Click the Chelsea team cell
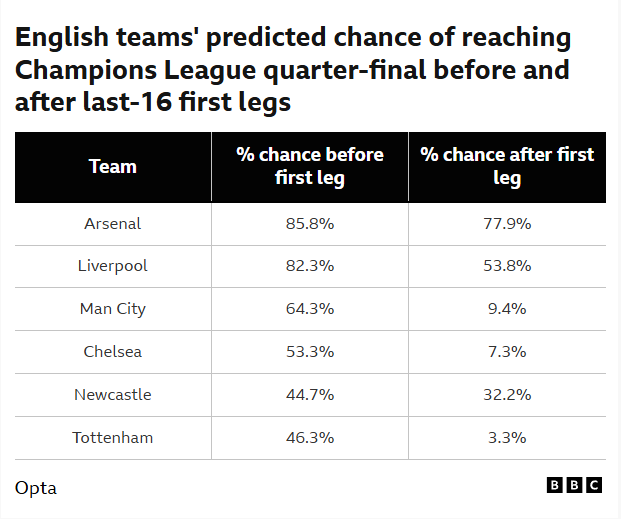The image size is (621, 519). (x=113, y=351)
